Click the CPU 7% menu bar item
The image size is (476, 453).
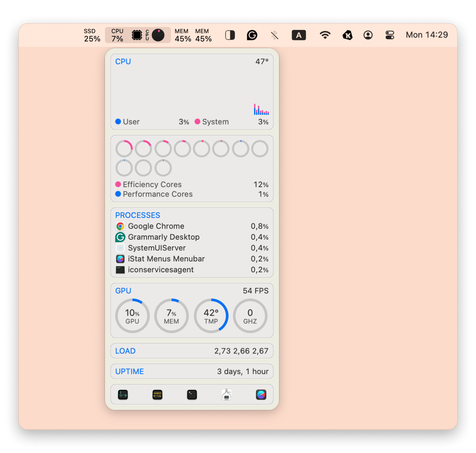pyautogui.click(x=117, y=35)
